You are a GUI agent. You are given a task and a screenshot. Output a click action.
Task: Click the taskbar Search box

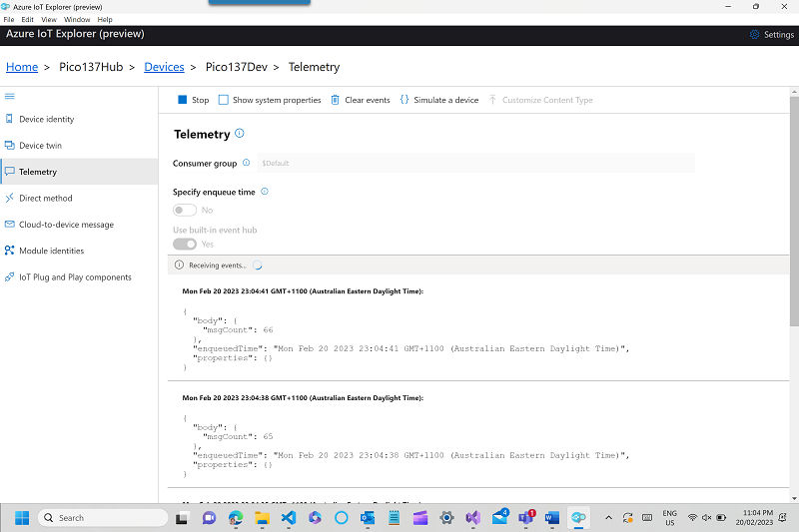point(103,518)
